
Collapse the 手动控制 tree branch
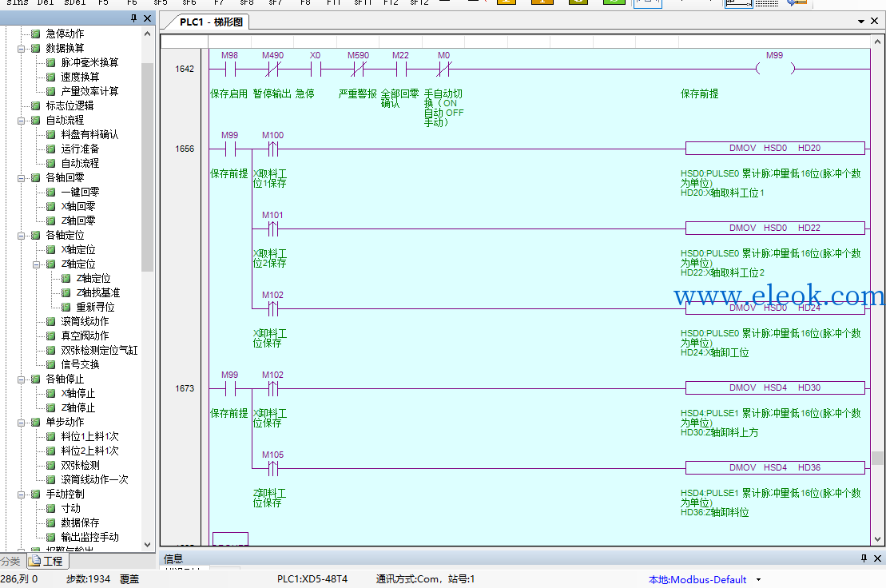[x=22, y=495]
